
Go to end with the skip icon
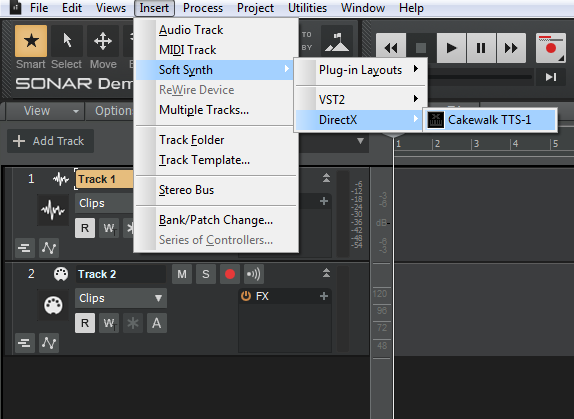tap(551, 77)
